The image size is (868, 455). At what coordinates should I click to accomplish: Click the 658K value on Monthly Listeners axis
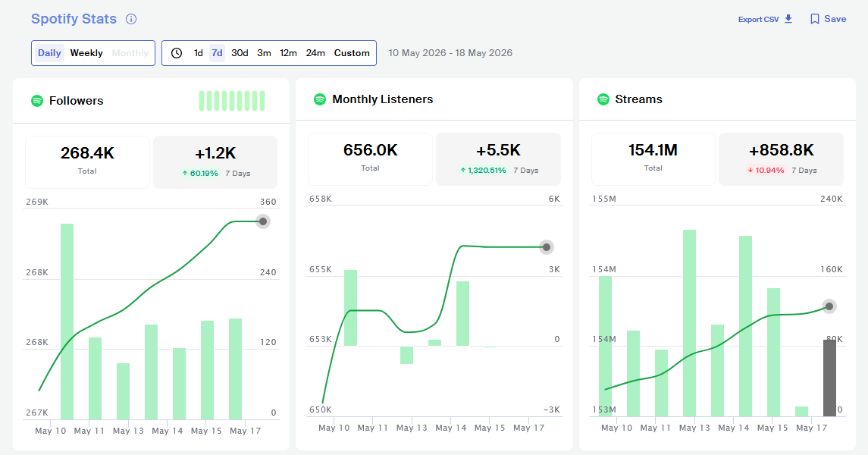[x=321, y=199]
